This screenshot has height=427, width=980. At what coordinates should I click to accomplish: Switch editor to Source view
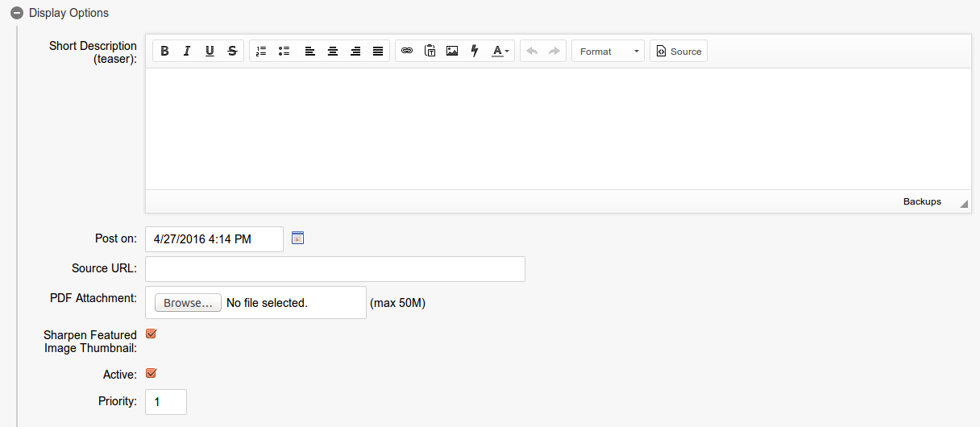pyautogui.click(x=679, y=51)
